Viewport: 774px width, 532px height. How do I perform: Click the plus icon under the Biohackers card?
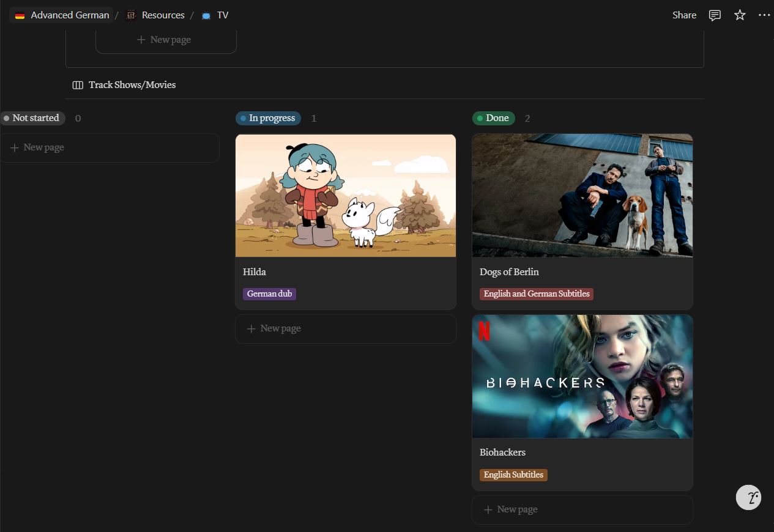coord(488,509)
